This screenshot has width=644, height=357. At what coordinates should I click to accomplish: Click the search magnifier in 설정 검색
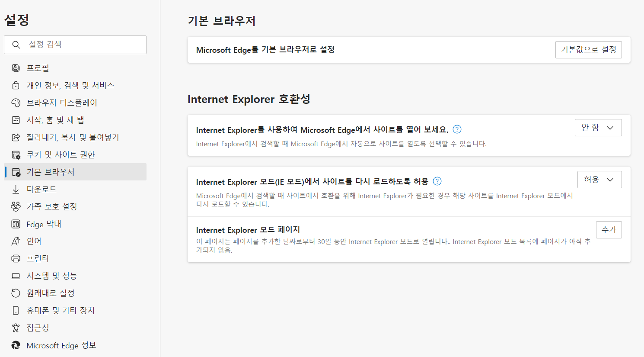pos(16,45)
